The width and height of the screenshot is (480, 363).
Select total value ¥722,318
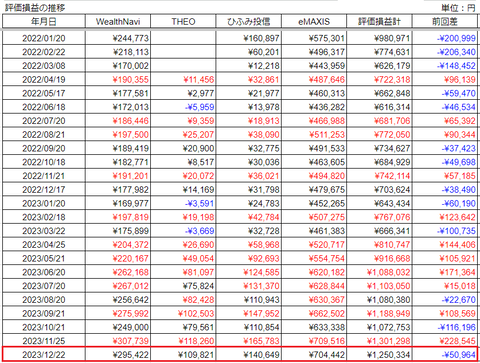[x=392, y=80]
